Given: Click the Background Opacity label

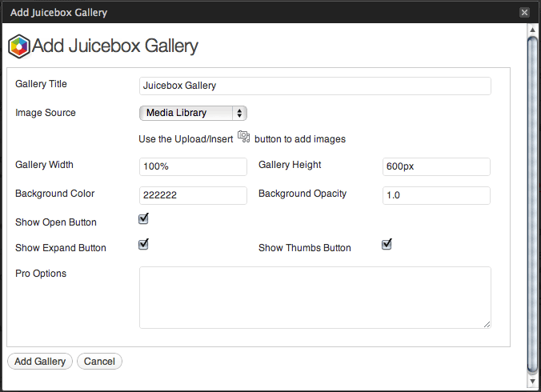Looking at the screenshot, I should pyautogui.click(x=303, y=194).
